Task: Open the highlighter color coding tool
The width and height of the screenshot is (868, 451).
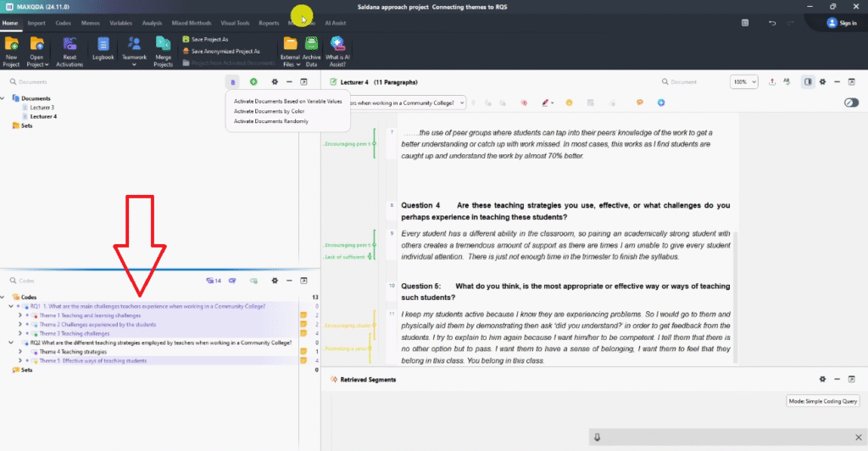Action: (547, 103)
